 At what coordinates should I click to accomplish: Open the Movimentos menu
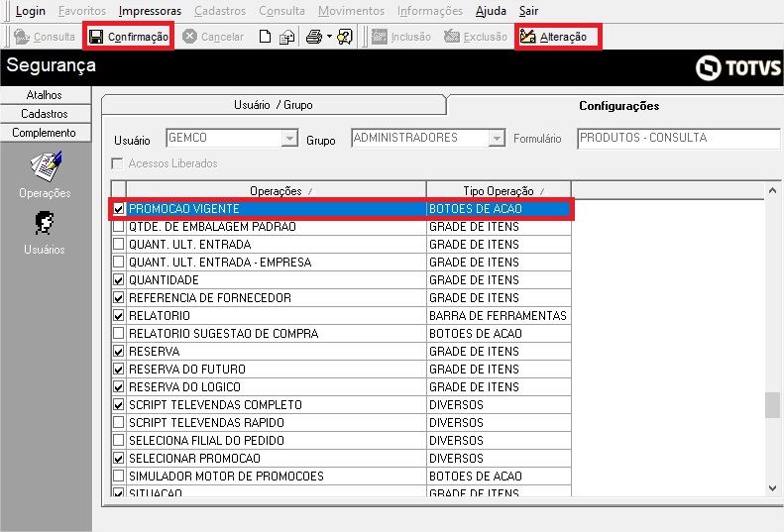pos(351,11)
